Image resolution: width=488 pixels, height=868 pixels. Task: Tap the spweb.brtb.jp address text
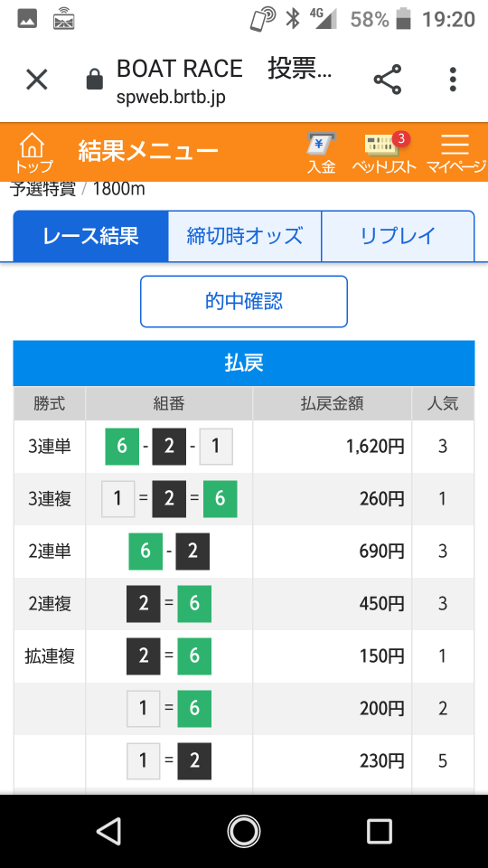click(171, 98)
